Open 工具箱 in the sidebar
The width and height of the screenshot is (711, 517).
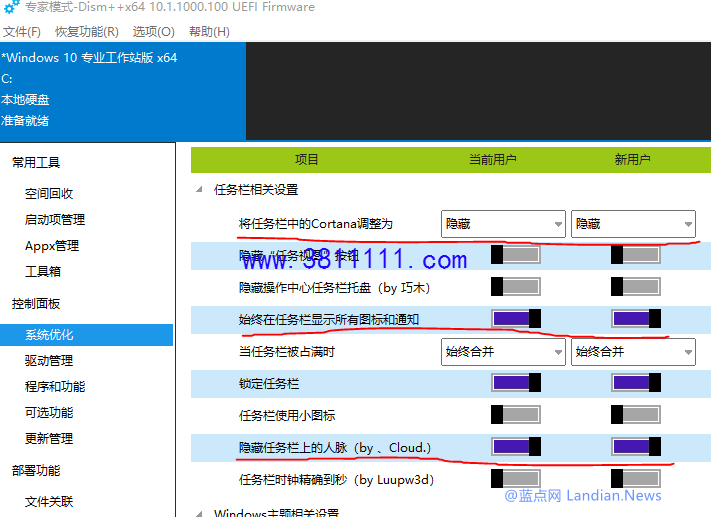pos(43,272)
